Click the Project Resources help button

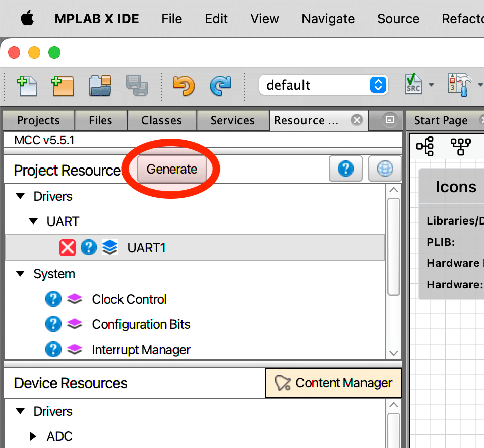click(346, 169)
